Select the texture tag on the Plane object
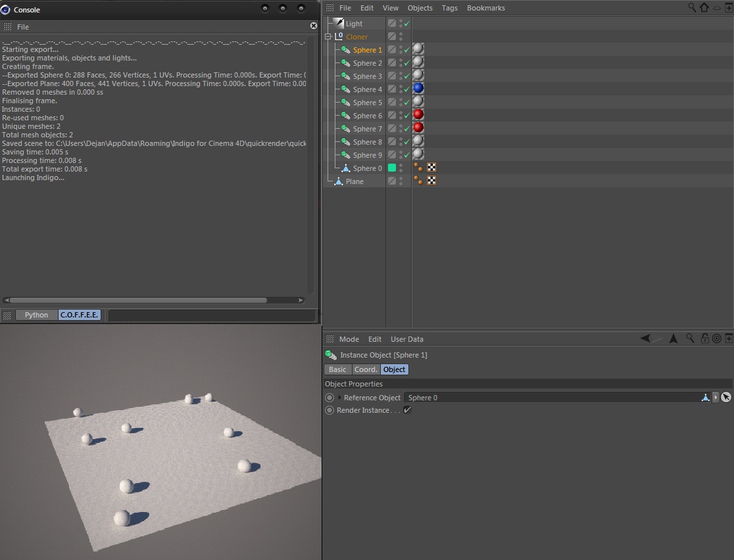This screenshot has height=560, width=734. click(431, 181)
